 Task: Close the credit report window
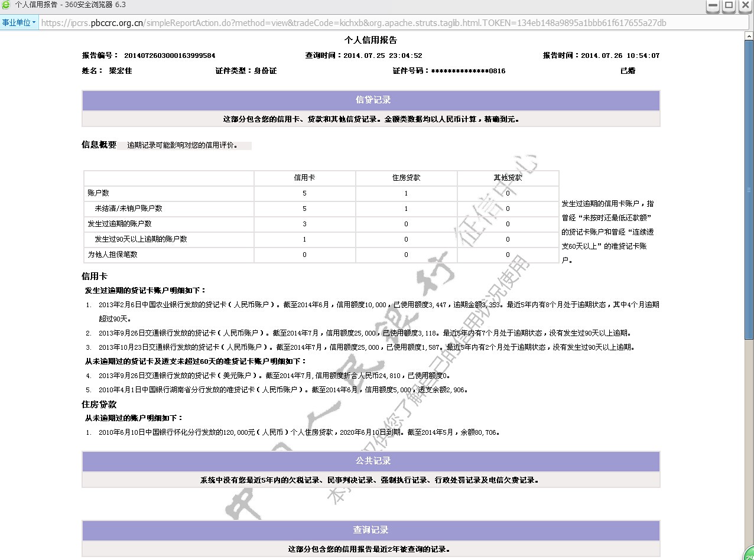(745, 6)
